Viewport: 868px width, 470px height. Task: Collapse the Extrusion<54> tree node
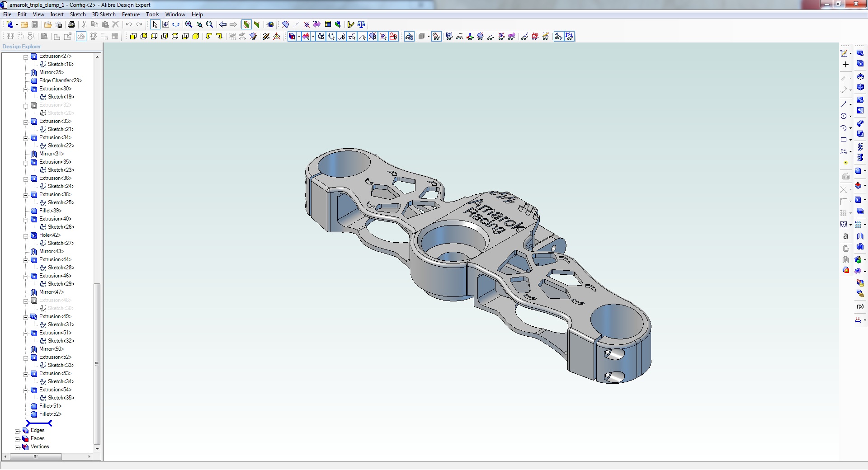[x=26, y=390]
